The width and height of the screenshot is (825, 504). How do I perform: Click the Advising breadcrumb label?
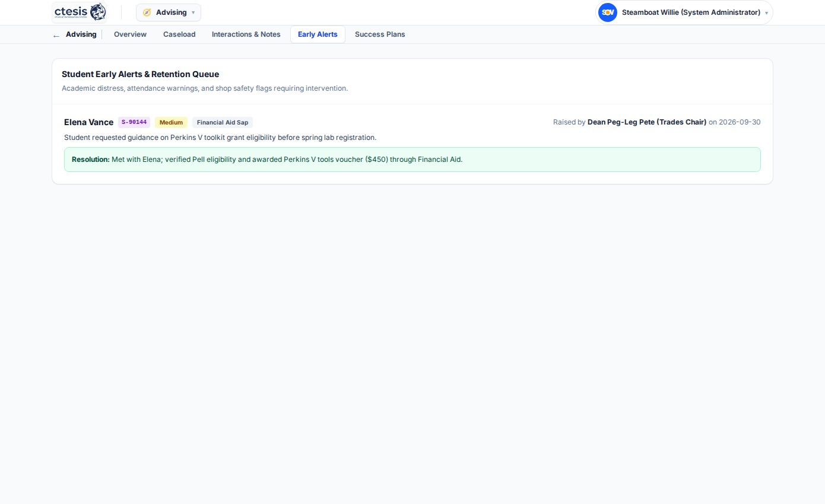(x=81, y=34)
